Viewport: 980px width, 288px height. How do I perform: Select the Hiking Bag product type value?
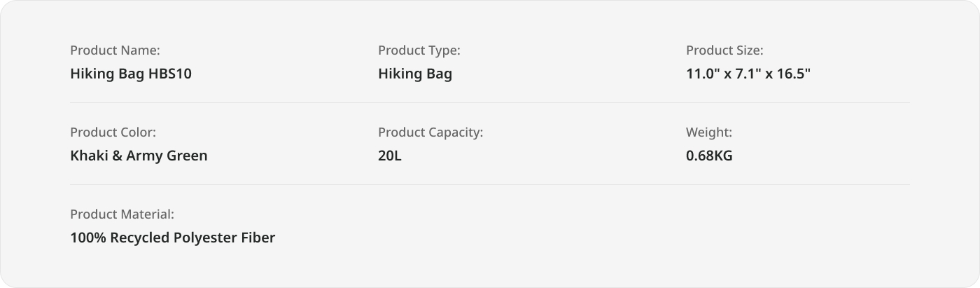(415, 74)
